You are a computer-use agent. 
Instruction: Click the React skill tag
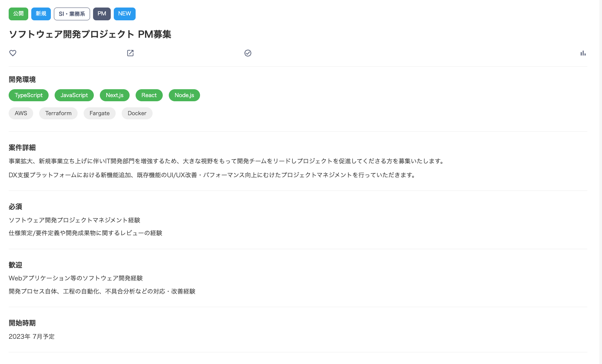(x=149, y=95)
